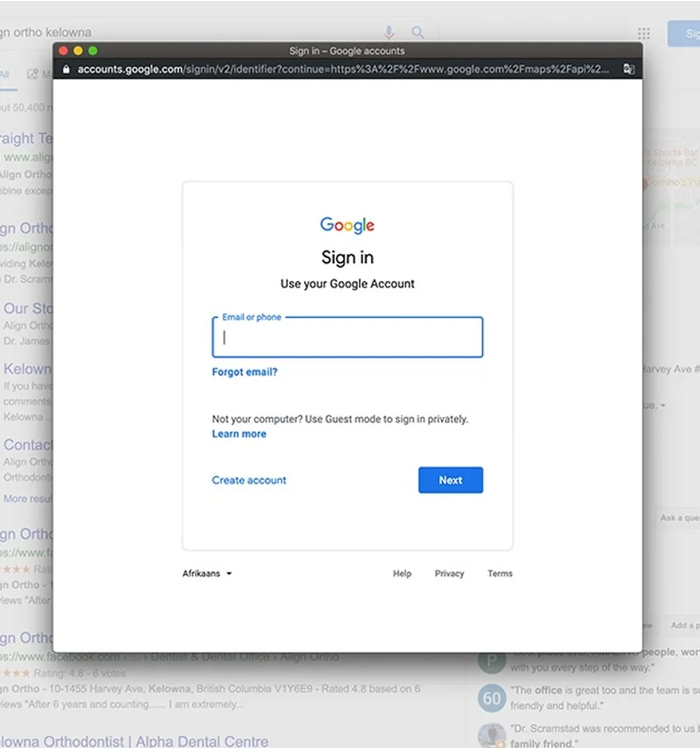Click the microphone voice search icon
Image resolution: width=700 pixels, height=748 pixels.
pos(389,32)
